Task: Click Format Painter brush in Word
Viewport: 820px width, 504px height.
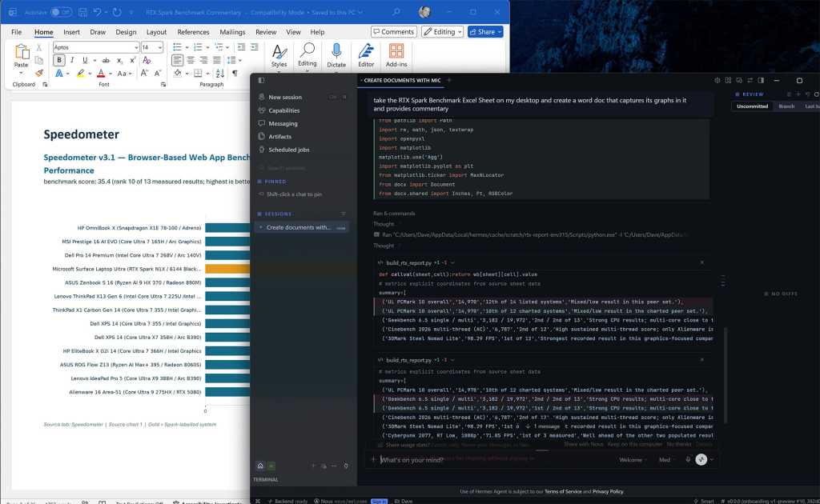Action: (x=38, y=73)
